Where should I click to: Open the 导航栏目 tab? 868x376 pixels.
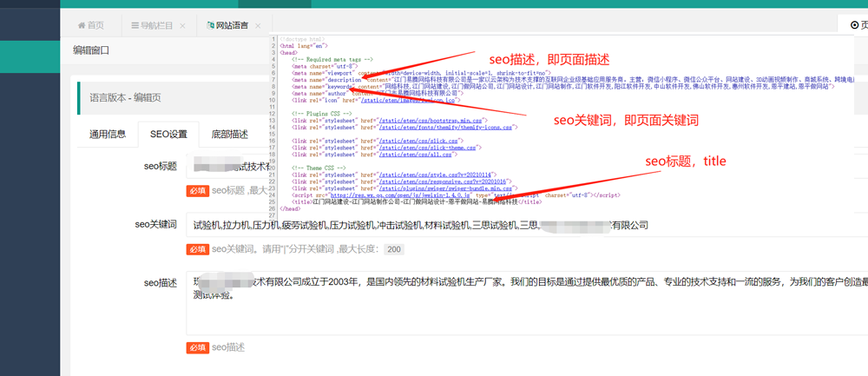(158, 25)
